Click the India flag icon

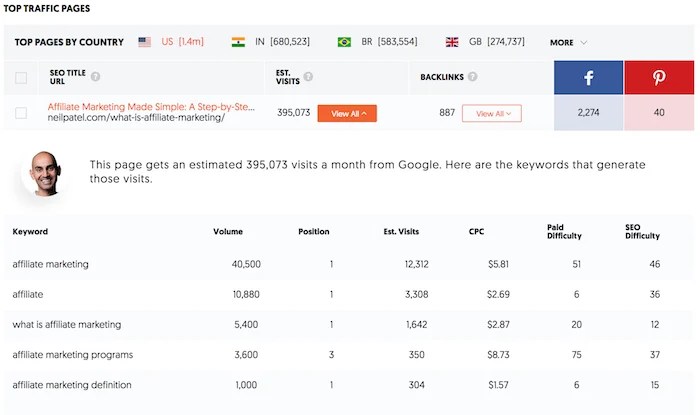click(x=238, y=42)
